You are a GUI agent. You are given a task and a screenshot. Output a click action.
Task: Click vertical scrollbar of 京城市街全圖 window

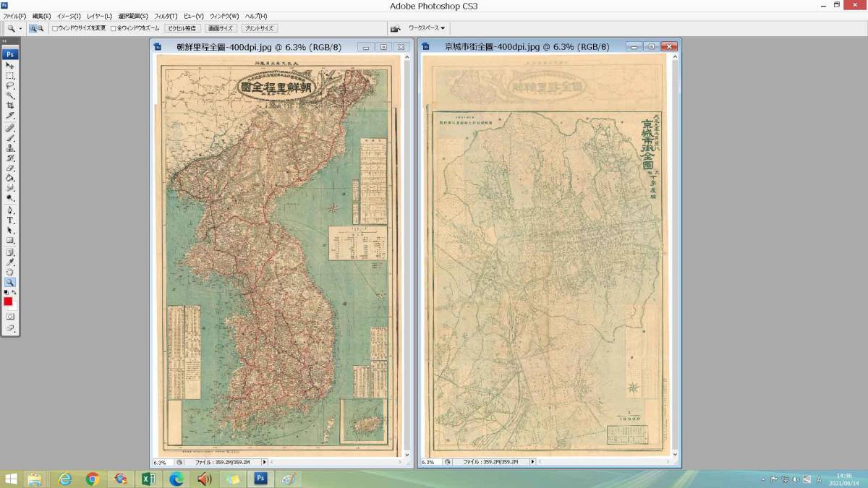point(675,256)
